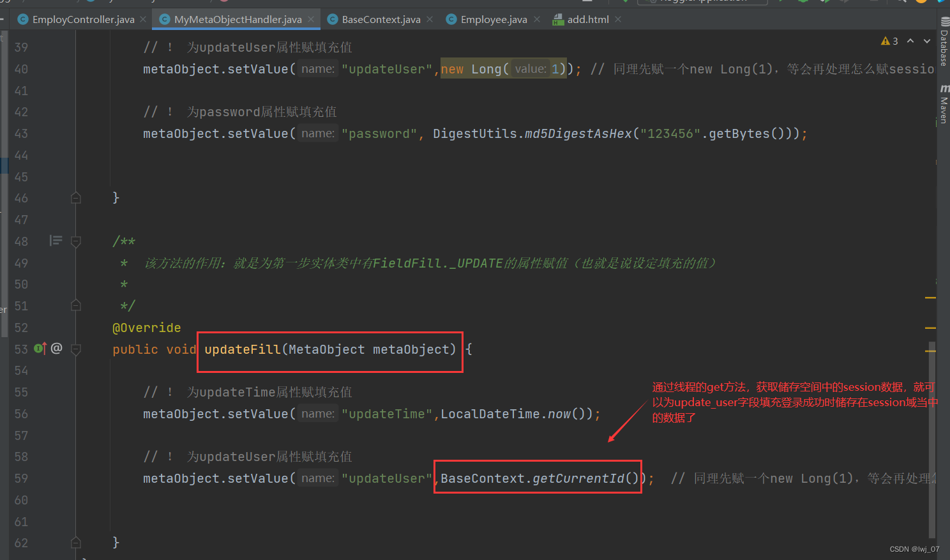Click line number 39 in the gutter

[21, 47]
